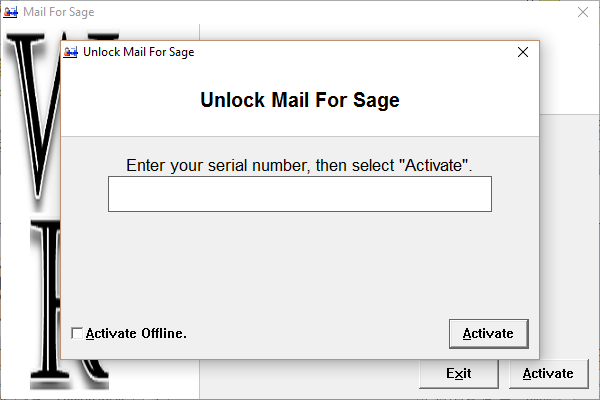Click the Unlock dialog's title bar icon
The width and height of the screenshot is (600, 400).
pyautogui.click(x=71, y=52)
